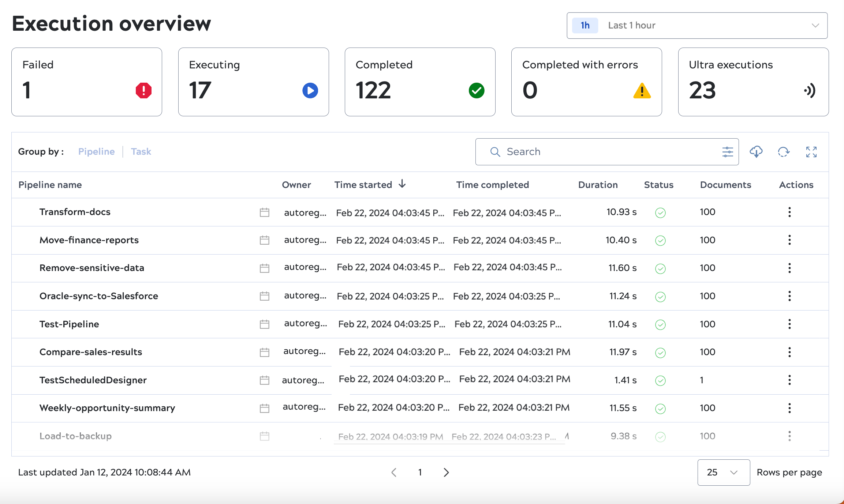
Task: Expand table to fullscreen view
Action: click(x=811, y=151)
